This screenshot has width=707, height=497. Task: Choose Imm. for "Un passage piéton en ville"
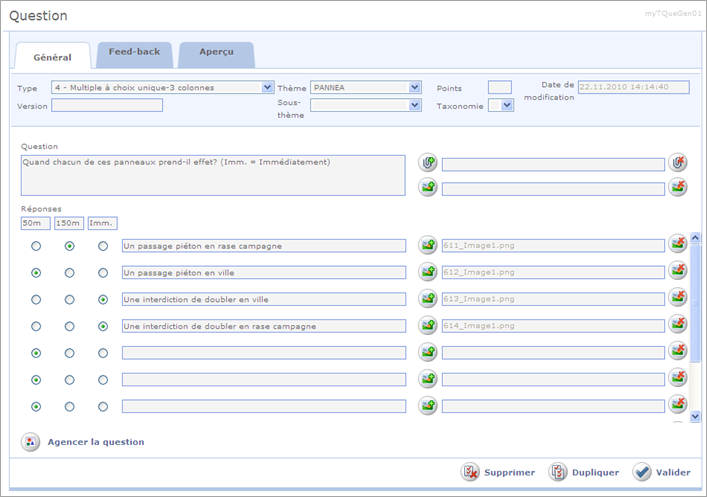pos(103,272)
